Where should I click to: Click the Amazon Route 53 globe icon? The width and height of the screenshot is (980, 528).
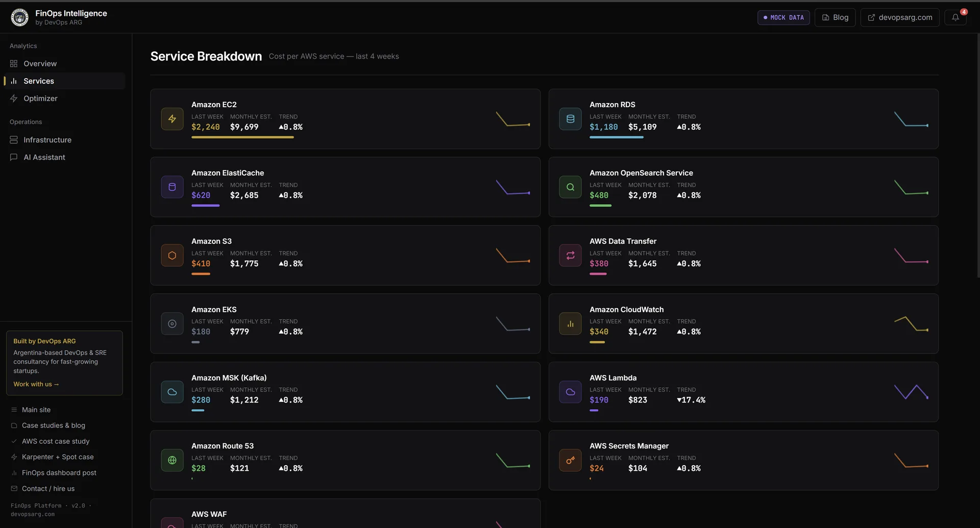pyautogui.click(x=172, y=461)
